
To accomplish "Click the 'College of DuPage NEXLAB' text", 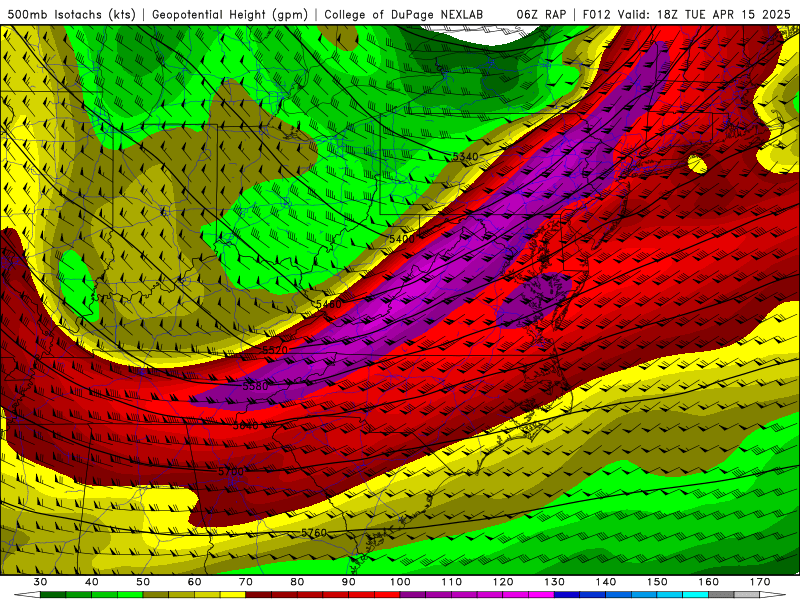I will pyautogui.click(x=404, y=14).
